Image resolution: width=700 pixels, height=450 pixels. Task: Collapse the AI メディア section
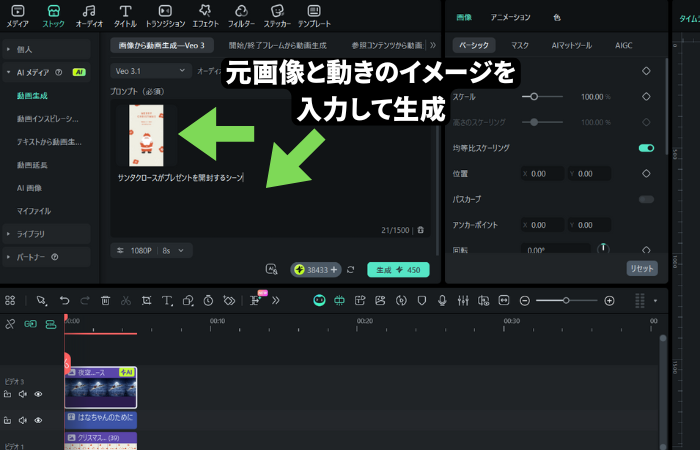click(46, 72)
